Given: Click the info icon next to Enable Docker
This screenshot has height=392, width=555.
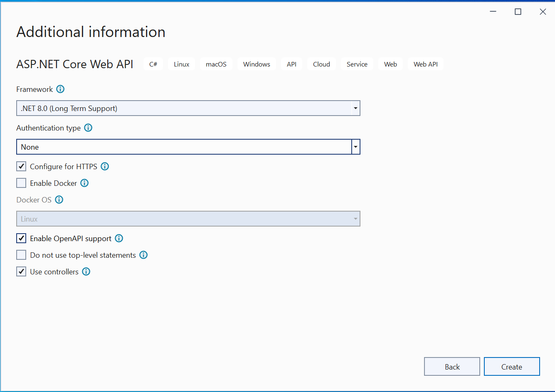Looking at the screenshot, I should click(84, 183).
